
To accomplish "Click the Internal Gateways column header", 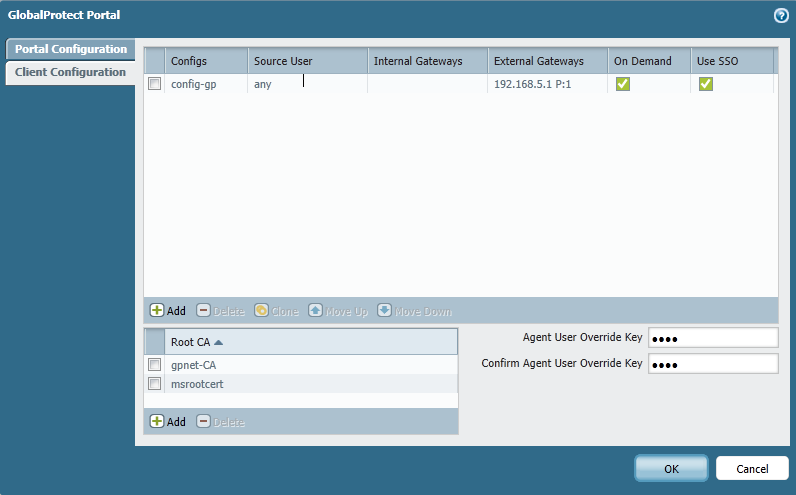I will 427,61.
